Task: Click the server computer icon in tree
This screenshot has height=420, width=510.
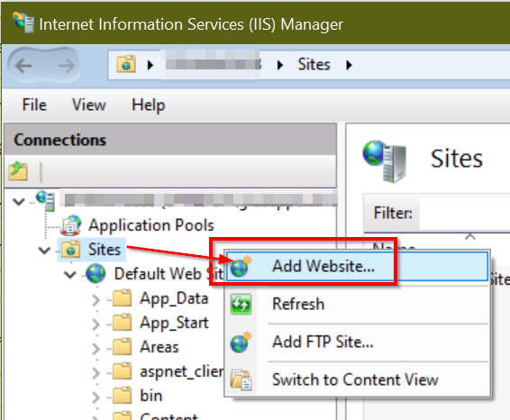Action: [x=46, y=201]
